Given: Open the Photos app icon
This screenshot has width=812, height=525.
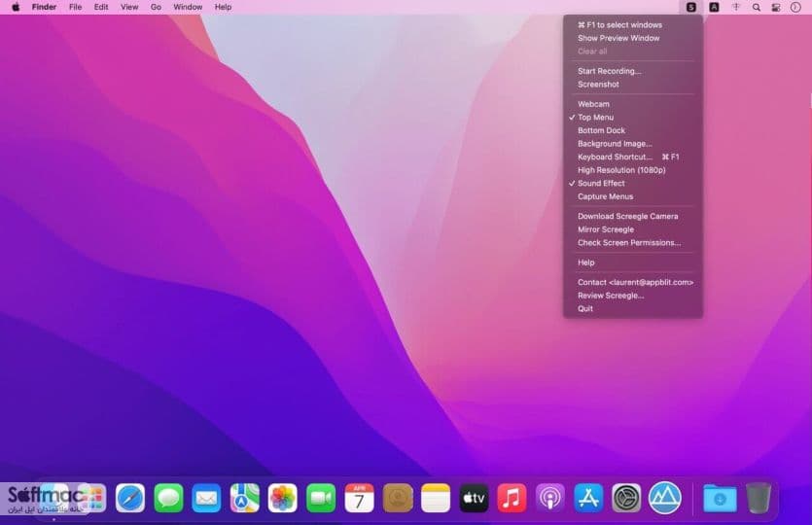Looking at the screenshot, I should pyautogui.click(x=283, y=498).
